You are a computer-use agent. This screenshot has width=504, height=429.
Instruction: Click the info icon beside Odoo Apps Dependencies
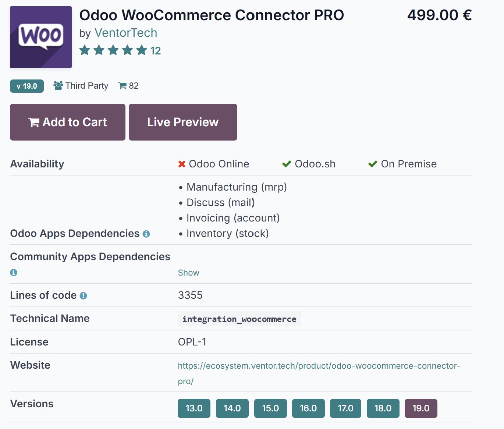[146, 234]
